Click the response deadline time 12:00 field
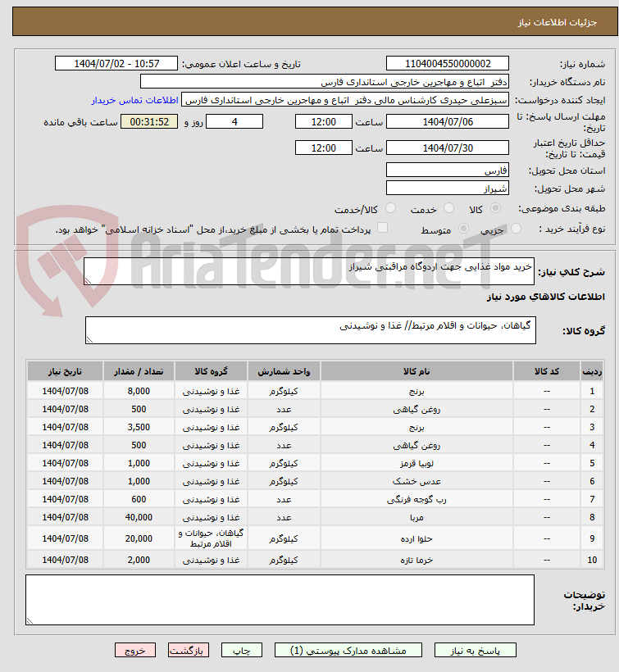This screenshot has width=619, height=672. 324,122
